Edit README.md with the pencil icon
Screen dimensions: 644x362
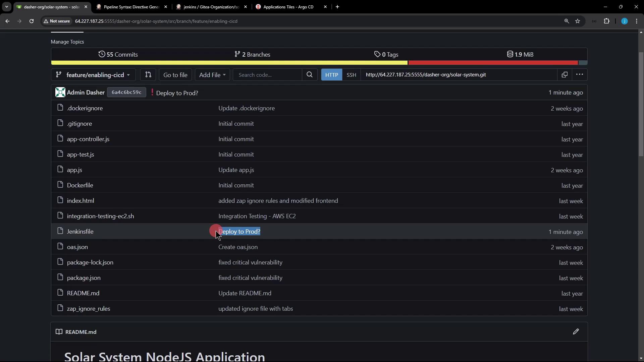coord(576,332)
